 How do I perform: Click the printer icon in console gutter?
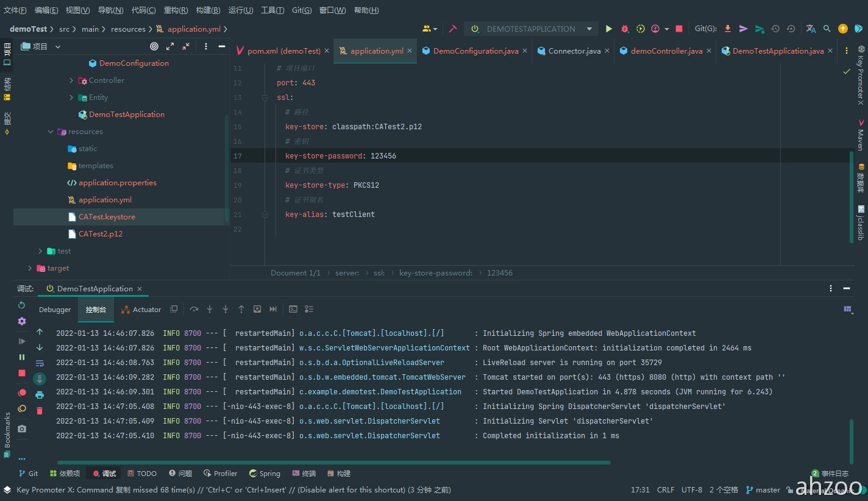click(40, 395)
